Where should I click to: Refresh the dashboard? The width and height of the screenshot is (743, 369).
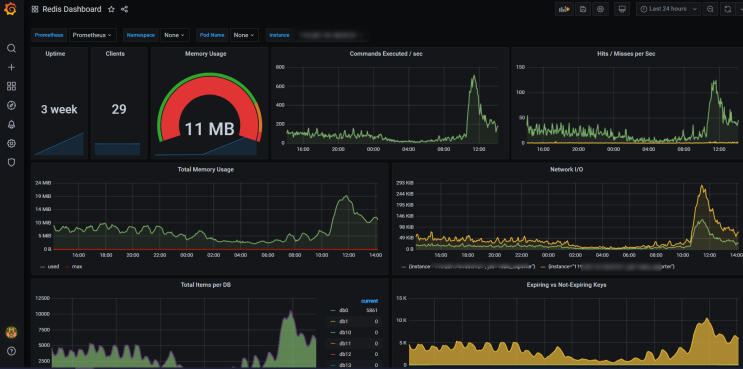coord(728,9)
